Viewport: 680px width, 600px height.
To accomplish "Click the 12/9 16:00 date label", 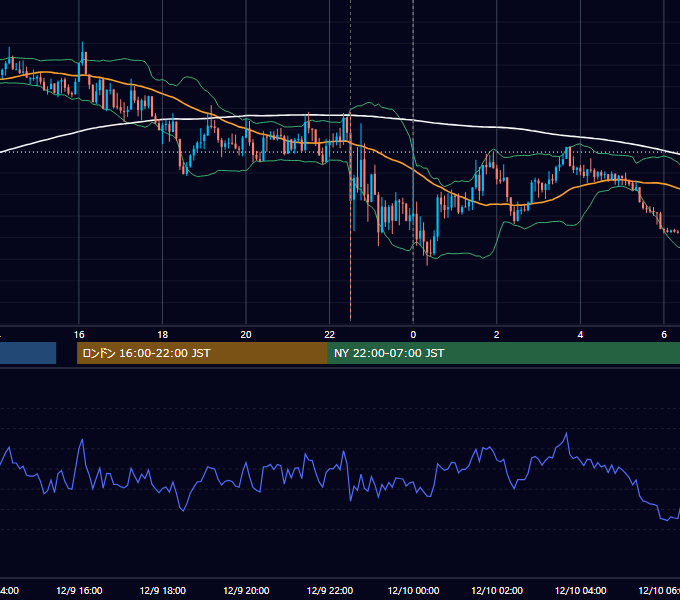I will pyautogui.click(x=79, y=590).
